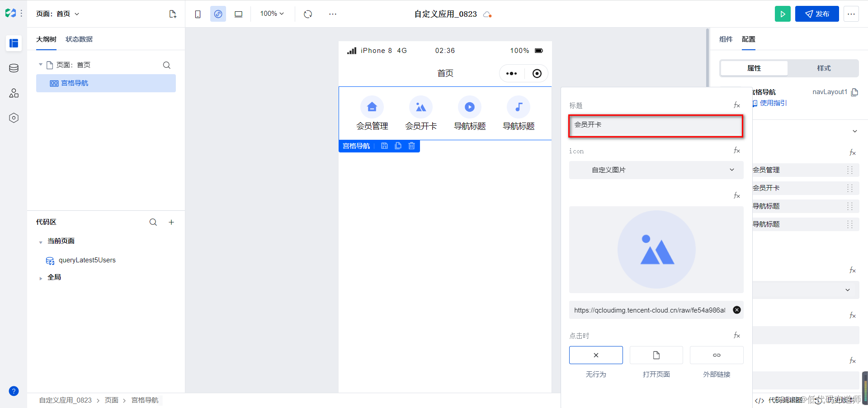Click the refresh canvas icon
Image resolution: width=868 pixels, height=408 pixels.
point(308,14)
